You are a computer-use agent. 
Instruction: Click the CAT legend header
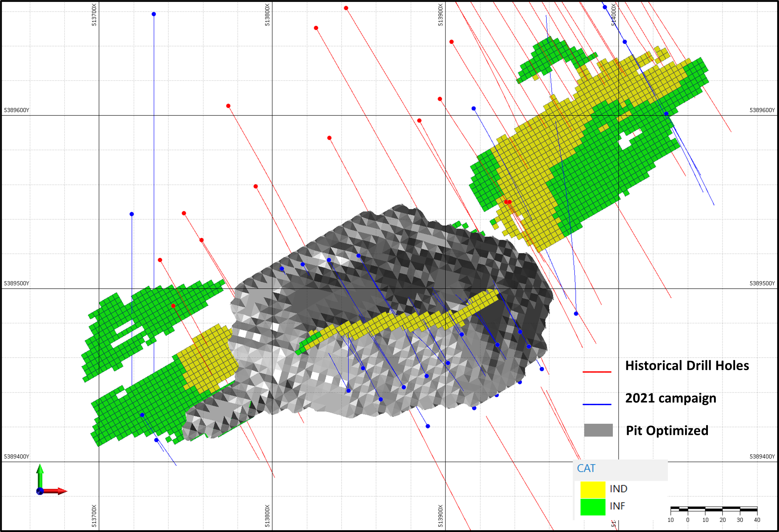[x=586, y=468]
